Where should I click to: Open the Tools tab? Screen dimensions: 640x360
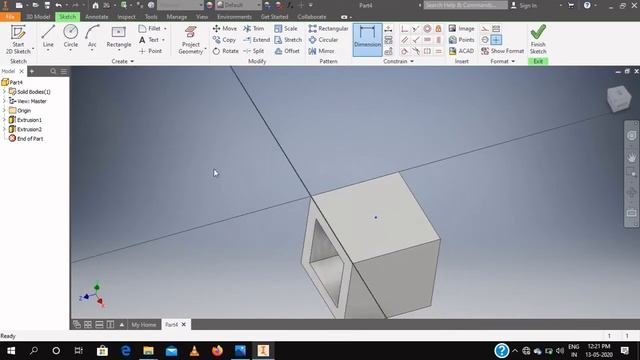[x=151, y=17]
